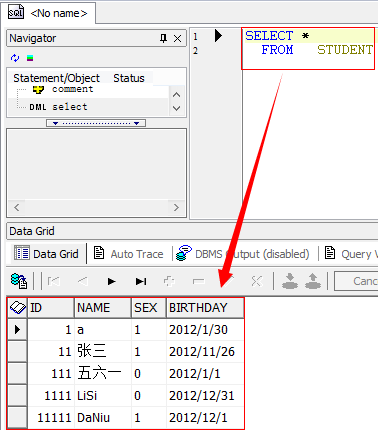Click the cancel edit X icon
The width and height of the screenshot is (378, 430).
[257, 281]
